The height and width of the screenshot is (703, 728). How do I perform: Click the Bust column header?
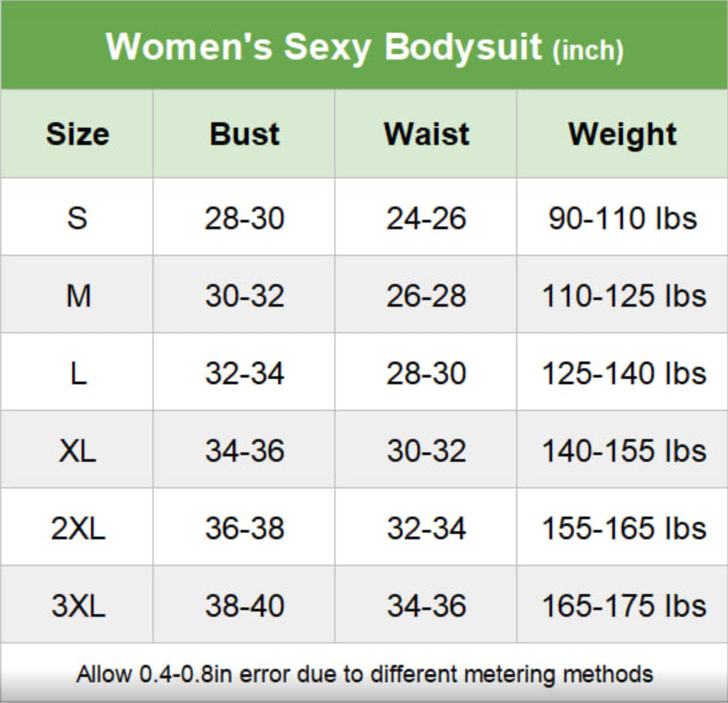coord(245,134)
